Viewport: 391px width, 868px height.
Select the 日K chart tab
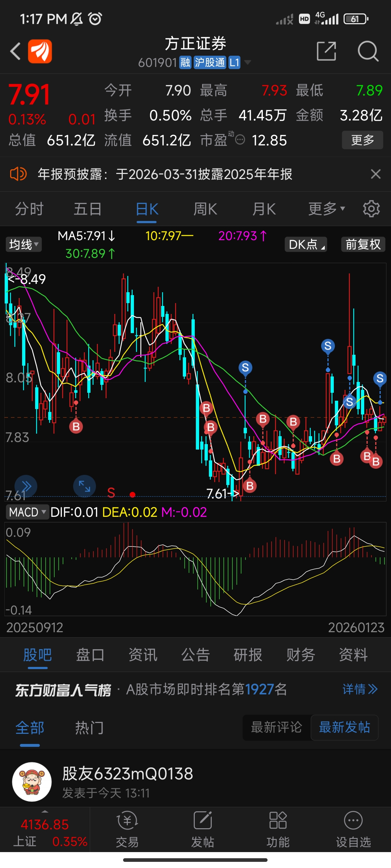coord(147,209)
